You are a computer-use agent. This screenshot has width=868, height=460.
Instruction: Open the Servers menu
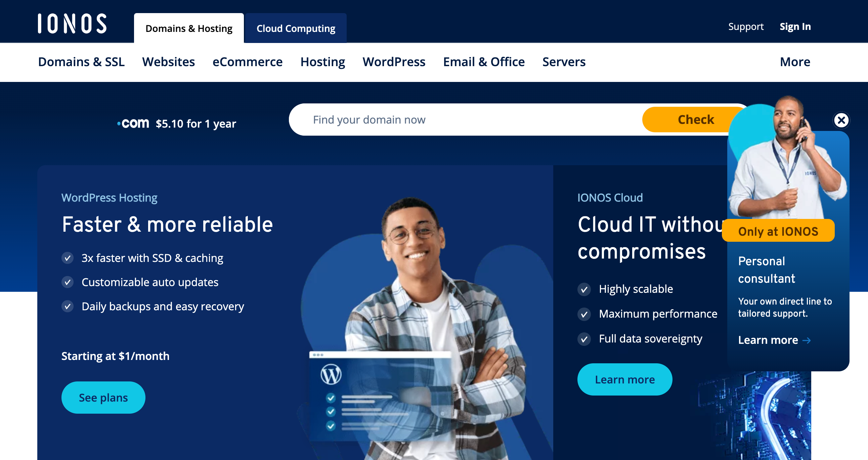(x=564, y=62)
